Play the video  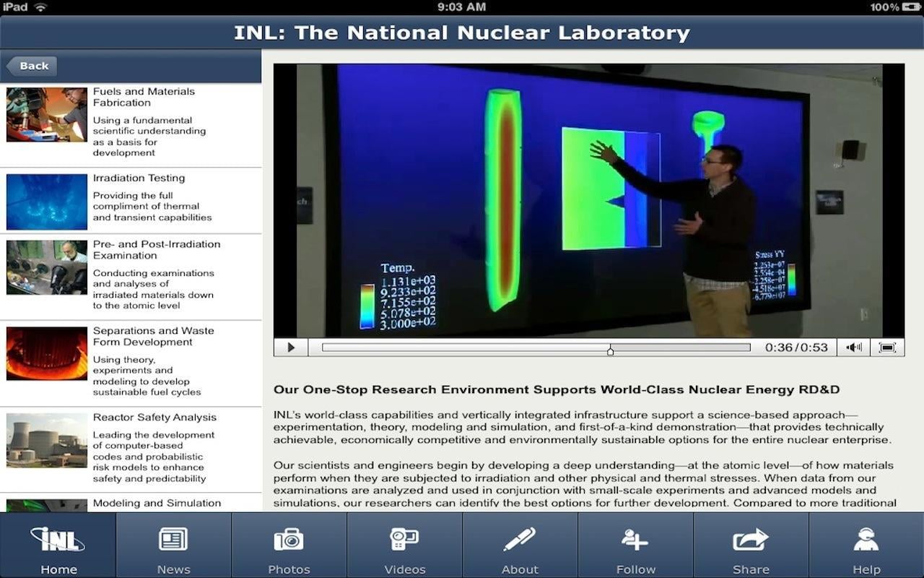291,348
